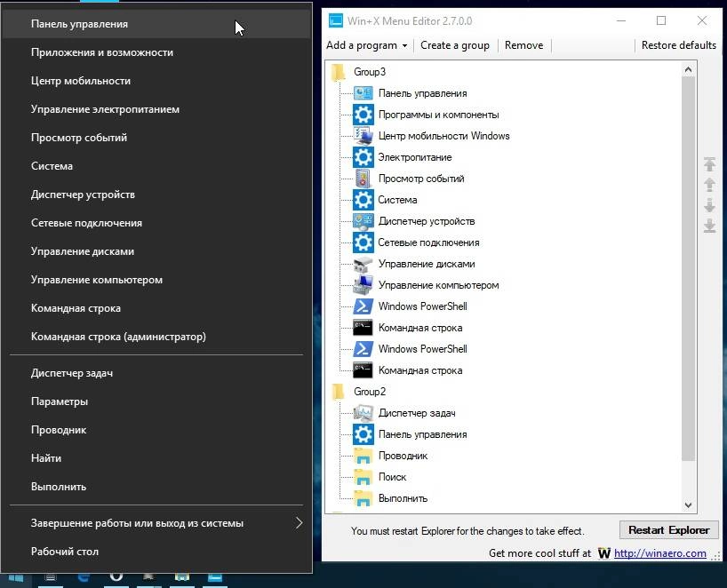The height and width of the screenshot is (588, 727).
Task: Click the gear icon beside Система in tree
Action: coord(363,200)
